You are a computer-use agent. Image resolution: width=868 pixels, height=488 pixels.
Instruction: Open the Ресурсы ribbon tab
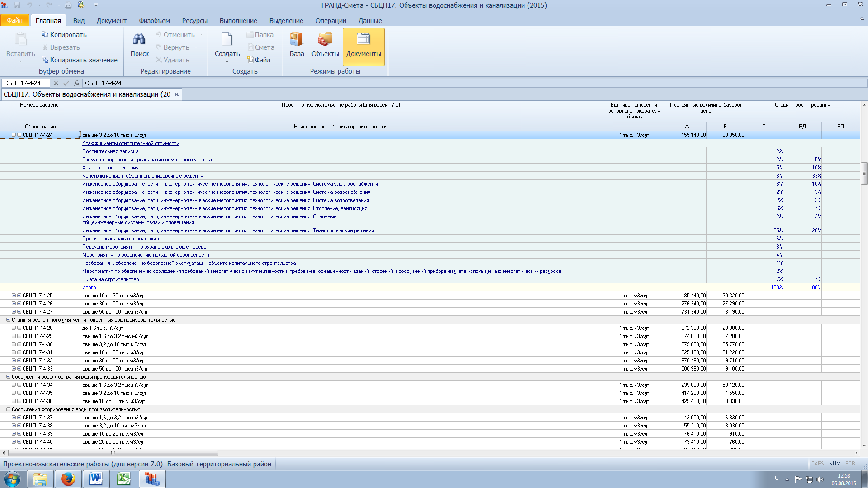(x=194, y=21)
